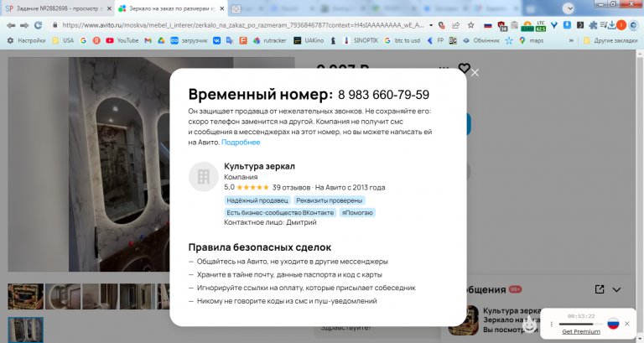Select the round mirror gallery thumbnail
This screenshot has height=343, width=644.
(x=63, y=296)
